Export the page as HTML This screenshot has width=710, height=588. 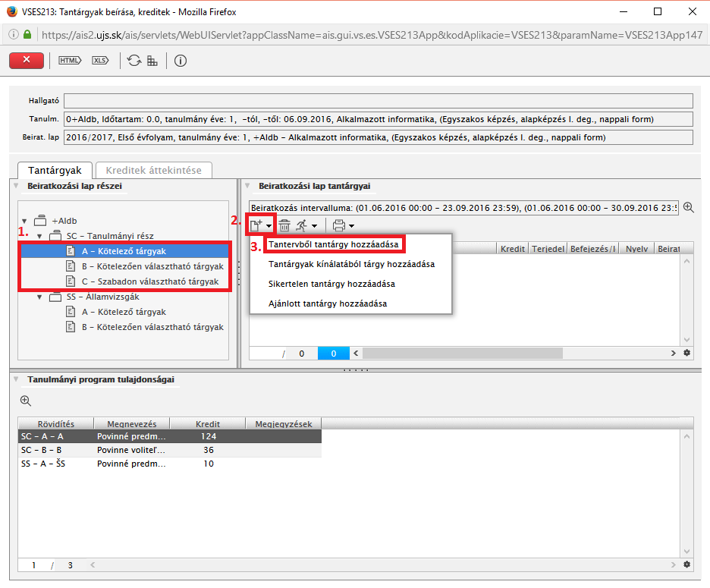(70, 61)
